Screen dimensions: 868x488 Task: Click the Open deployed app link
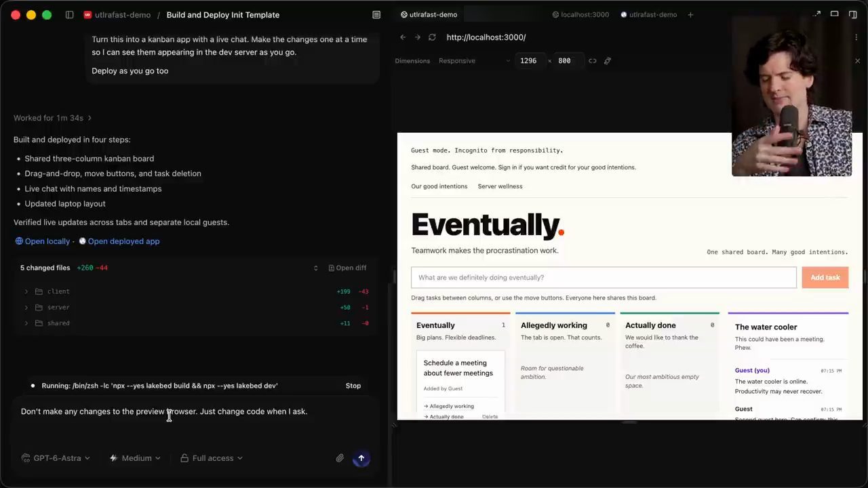[119, 241]
